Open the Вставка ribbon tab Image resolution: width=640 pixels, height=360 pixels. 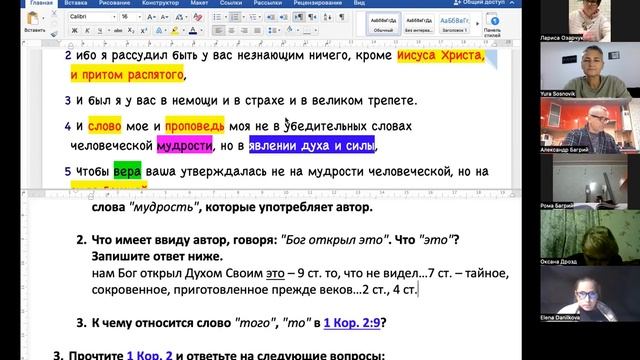[76, 3]
